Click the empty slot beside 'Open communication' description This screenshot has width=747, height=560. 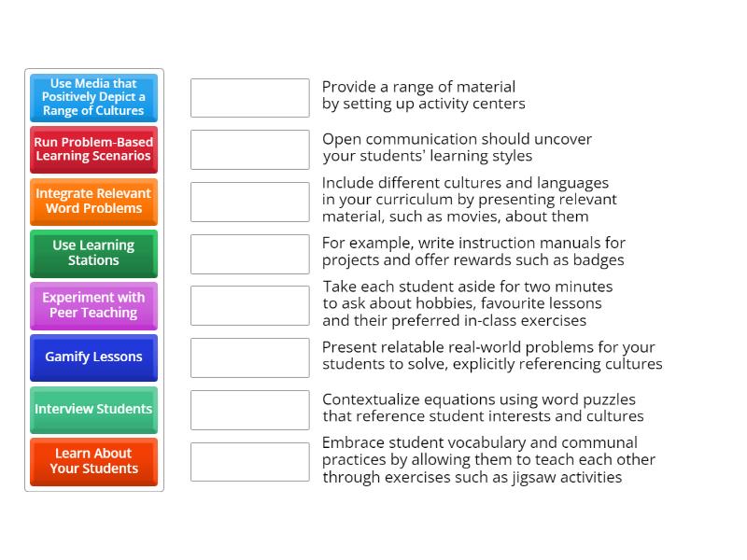tap(249, 148)
